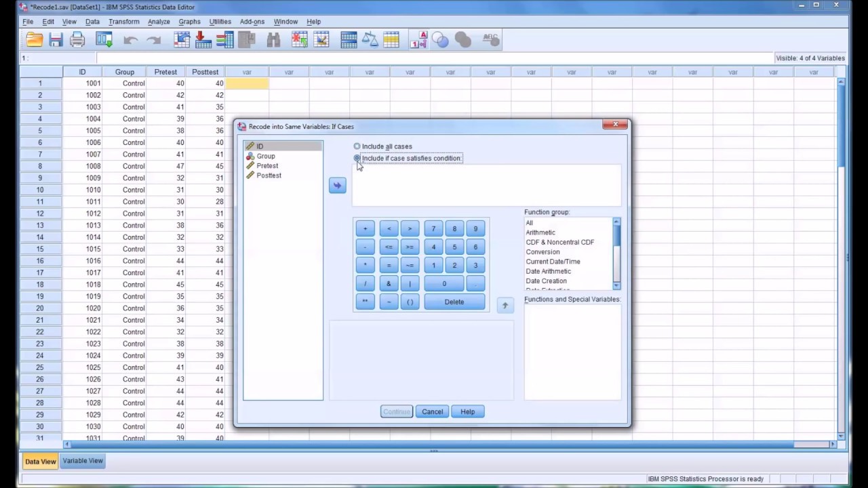868x488 pixels.
Task: Select the ID variable in the dialog list
Action: [283, 146]
